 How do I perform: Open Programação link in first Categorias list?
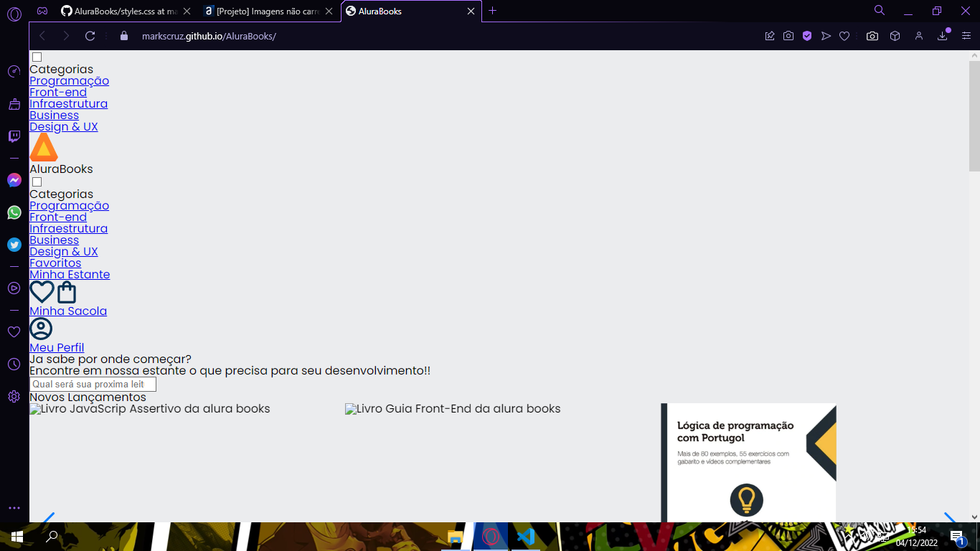click(x=69, y=81)
